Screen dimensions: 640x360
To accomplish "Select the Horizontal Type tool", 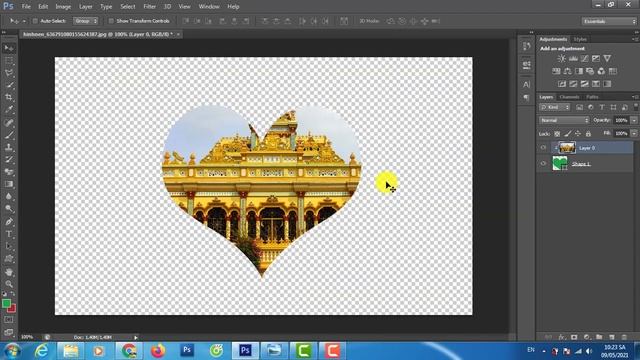I will (x=9, y=234).
